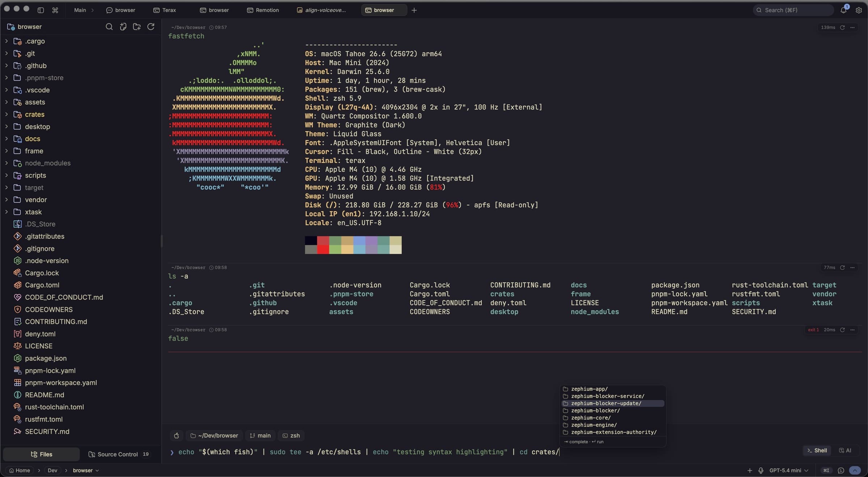Expand the crates folder
The height and width of the screenshot is (477, 868).
pyautogui.click(x=7, y=115)
